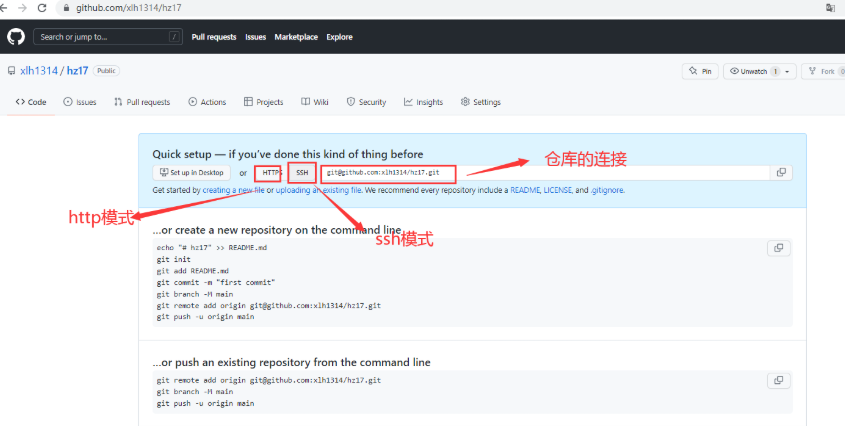Switch to the Projects tab
This screenshot has height=426, width=845.
pyautogui.click(x=264, y=102)
